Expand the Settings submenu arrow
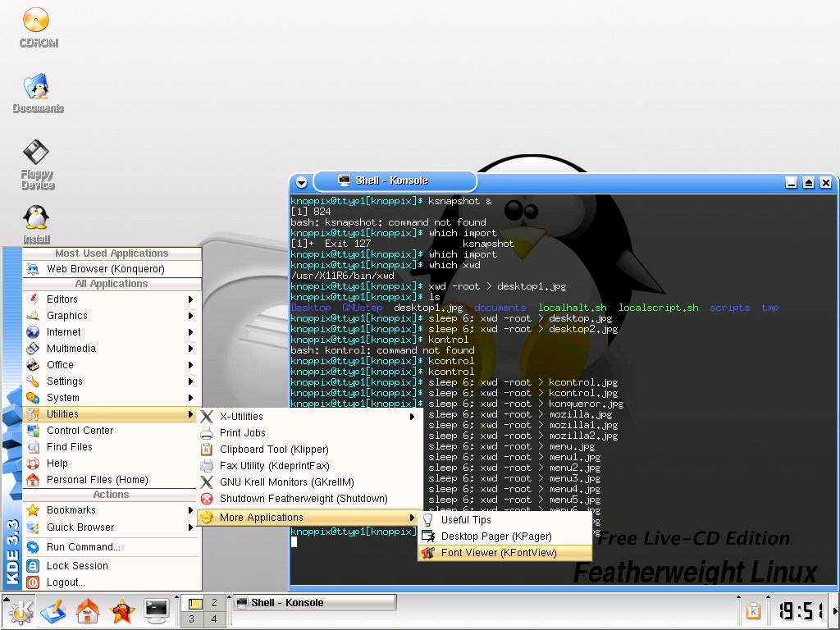 click(x=190, y=381)
